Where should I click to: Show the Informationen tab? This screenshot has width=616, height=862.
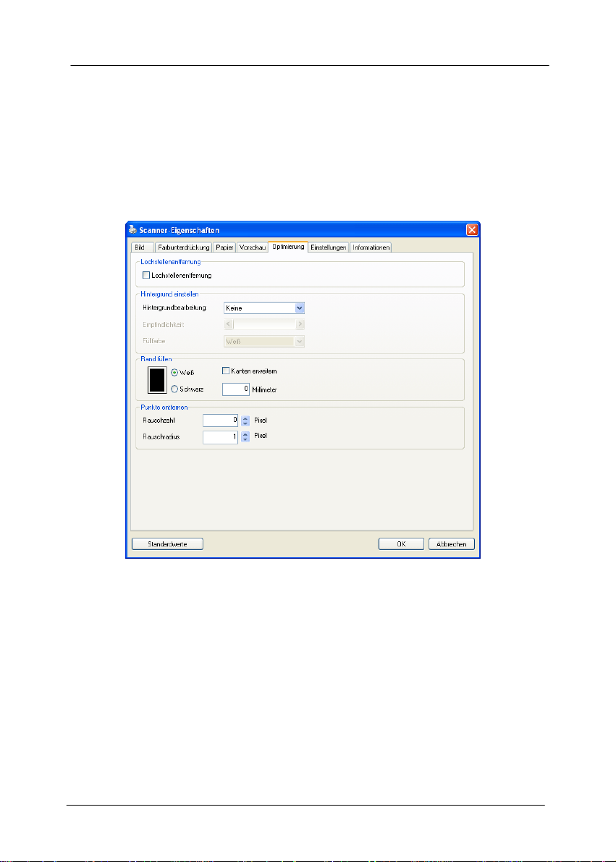(x=371, y=248)
